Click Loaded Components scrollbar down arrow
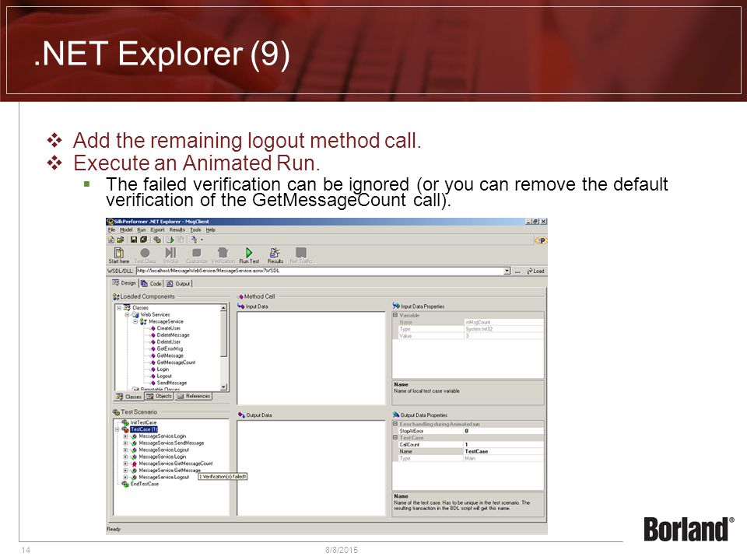This screenshot has width=747, height=560. (223, 387)
